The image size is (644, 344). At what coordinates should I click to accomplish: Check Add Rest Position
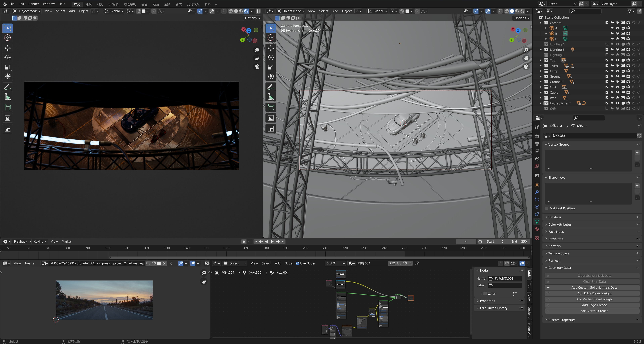(x=547, y=208)
